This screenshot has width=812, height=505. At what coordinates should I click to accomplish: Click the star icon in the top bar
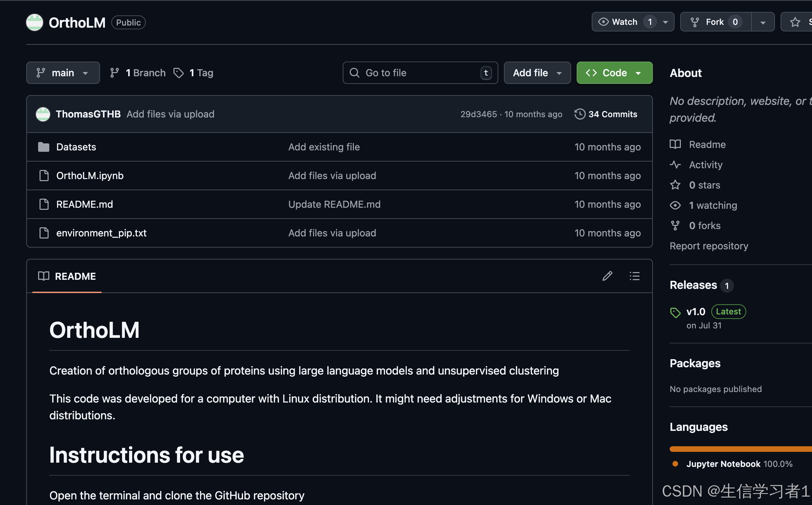coord(795,22)
